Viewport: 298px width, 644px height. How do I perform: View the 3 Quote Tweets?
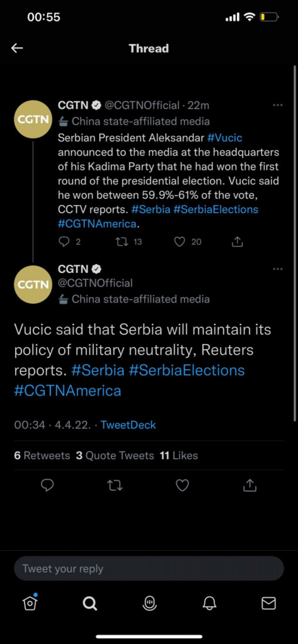click(115, 456)
